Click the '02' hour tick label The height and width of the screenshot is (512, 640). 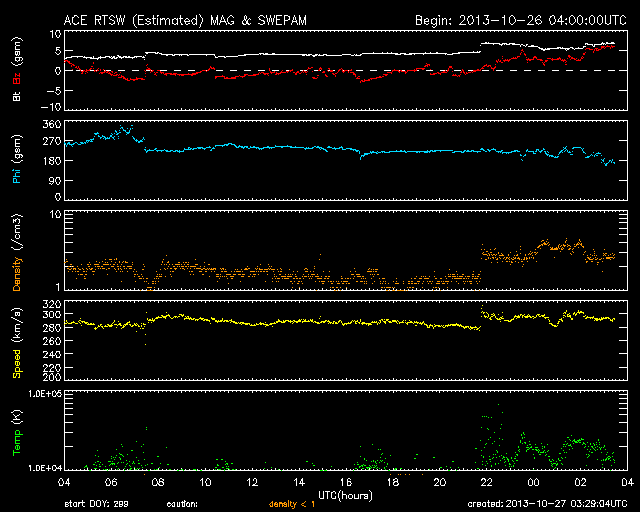tap(580, 482)
